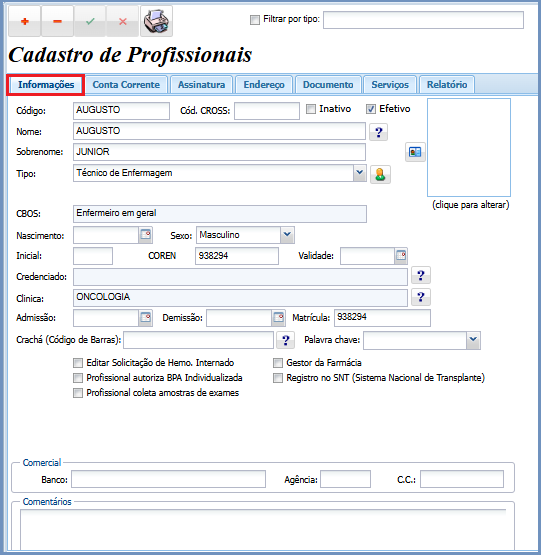This screenshot has height=559, width=544.
Task: Click the Nome field
Action: [x=220, y=132]
